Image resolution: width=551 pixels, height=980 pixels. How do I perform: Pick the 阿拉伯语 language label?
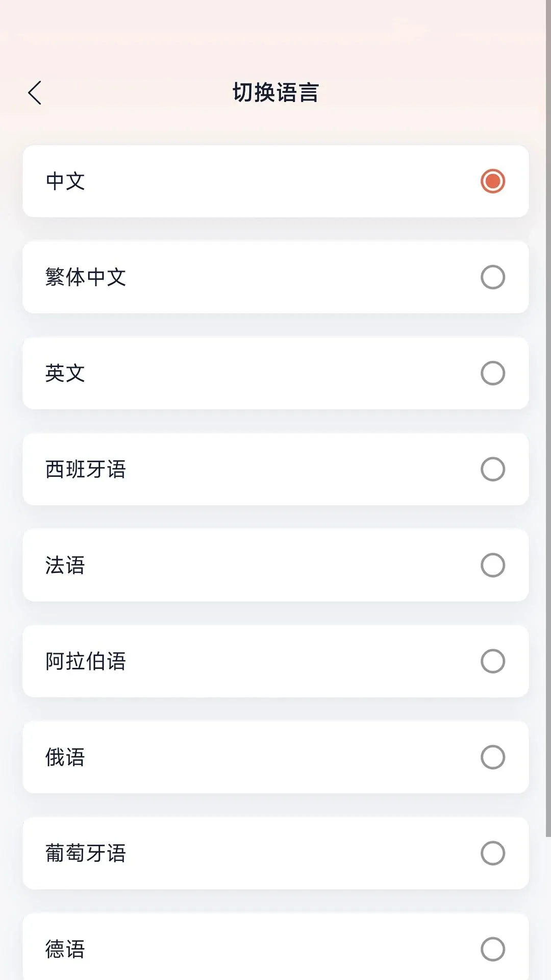[86, 661]
